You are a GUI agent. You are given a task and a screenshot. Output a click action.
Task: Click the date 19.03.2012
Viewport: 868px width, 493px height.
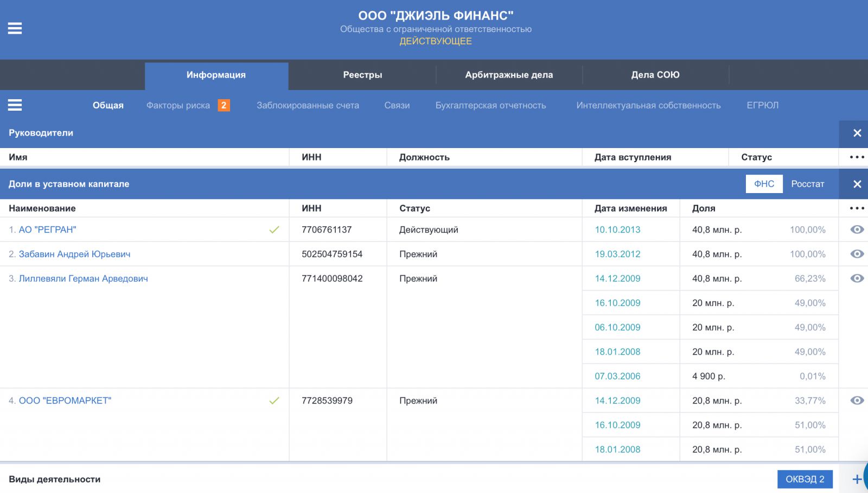click(617, 254)
